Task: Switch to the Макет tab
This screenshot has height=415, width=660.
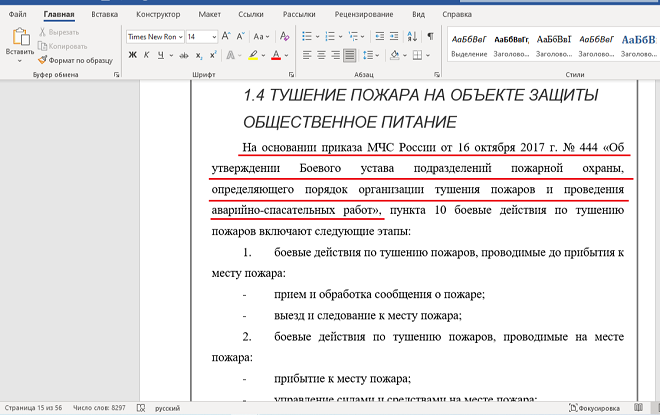Action: point(210,14)
